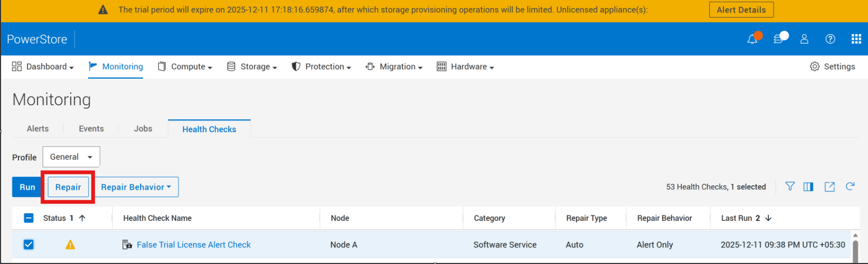Click the help question mark icon
Viewport: 868px width, 264px height.
(830, 39)
